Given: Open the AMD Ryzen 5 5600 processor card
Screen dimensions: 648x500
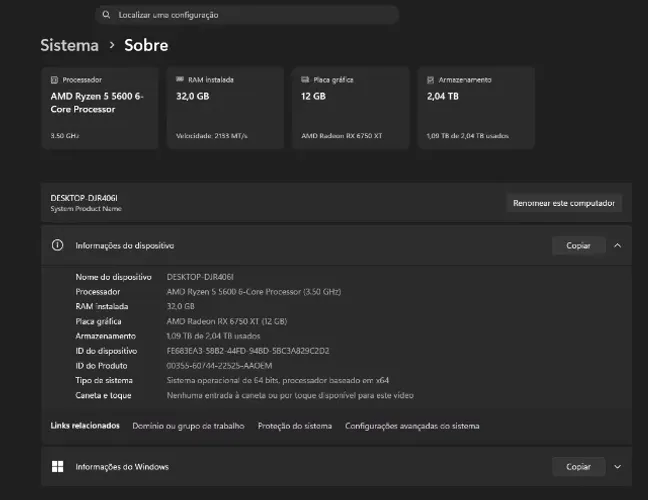Looking at the screenshot, I should [x=100, y=107].
